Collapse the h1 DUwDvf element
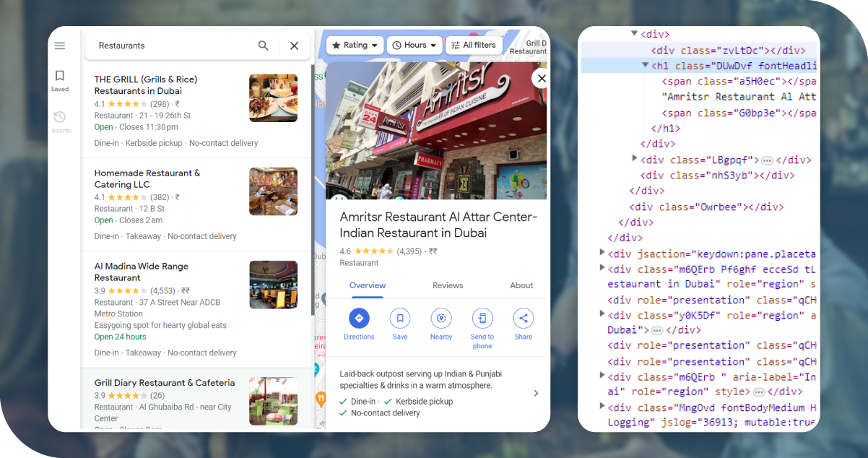 pos(646,65)
